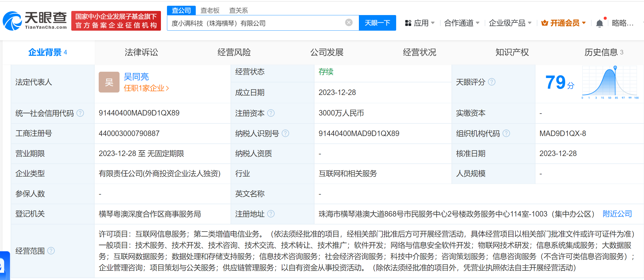Click help icon next to 注册地址

click(271, 214)
